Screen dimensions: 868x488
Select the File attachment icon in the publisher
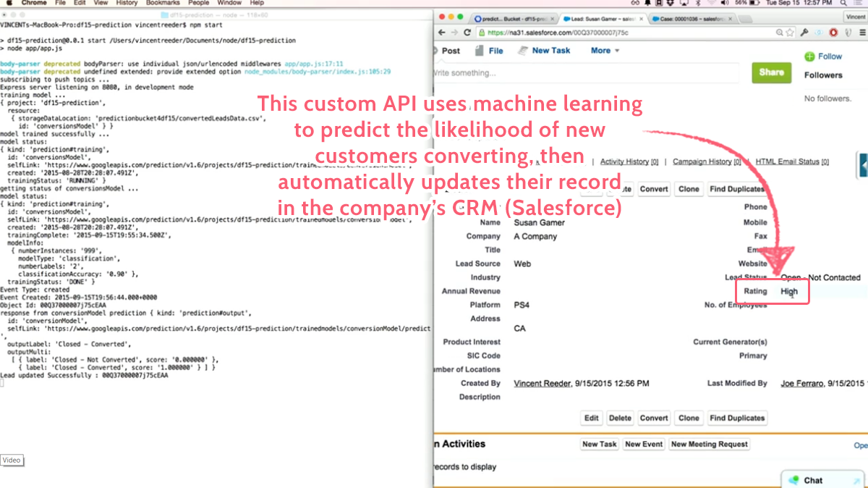pyautogui.click(x=480, y=50)
